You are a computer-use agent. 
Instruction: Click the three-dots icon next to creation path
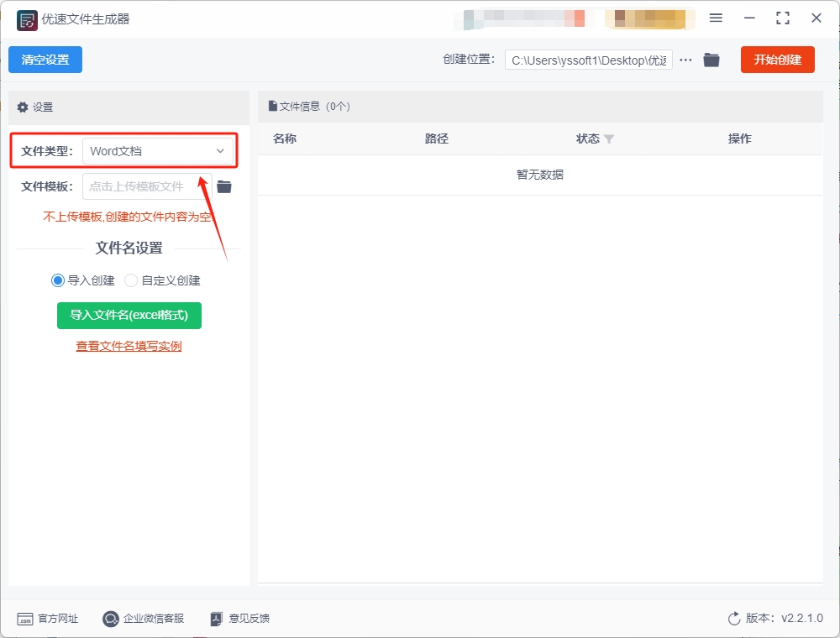(x=686, y=60)
